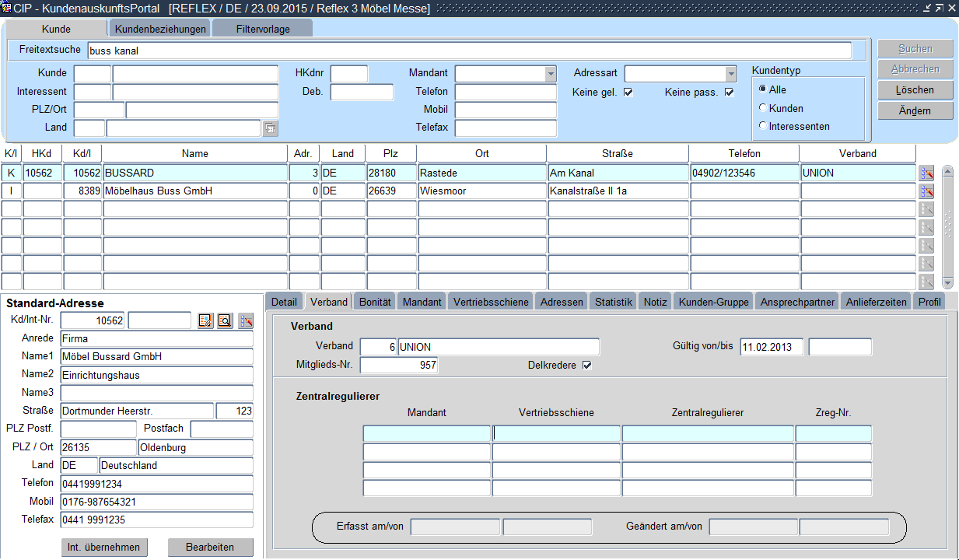Open the Land lookup list icon
The image size is (959, 560).
(270, 128)
